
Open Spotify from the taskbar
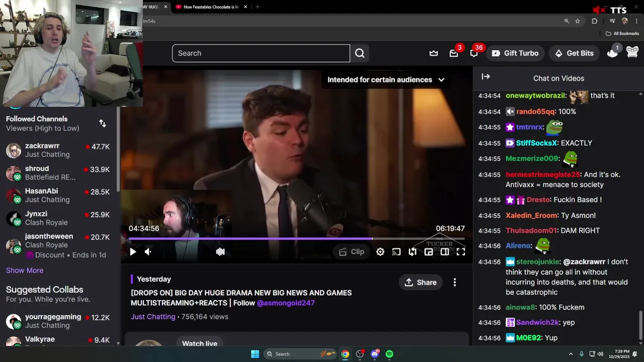coord(389,354)
